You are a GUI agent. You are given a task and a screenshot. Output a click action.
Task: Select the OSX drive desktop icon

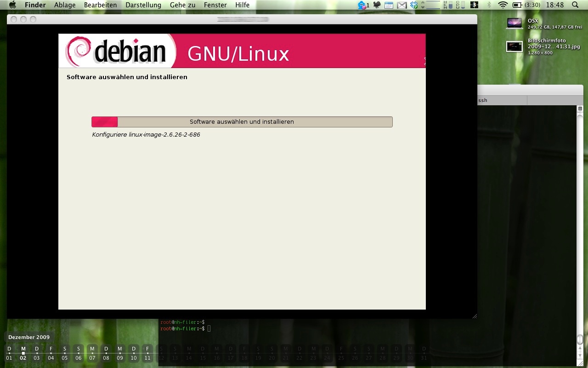pos(514,23)
